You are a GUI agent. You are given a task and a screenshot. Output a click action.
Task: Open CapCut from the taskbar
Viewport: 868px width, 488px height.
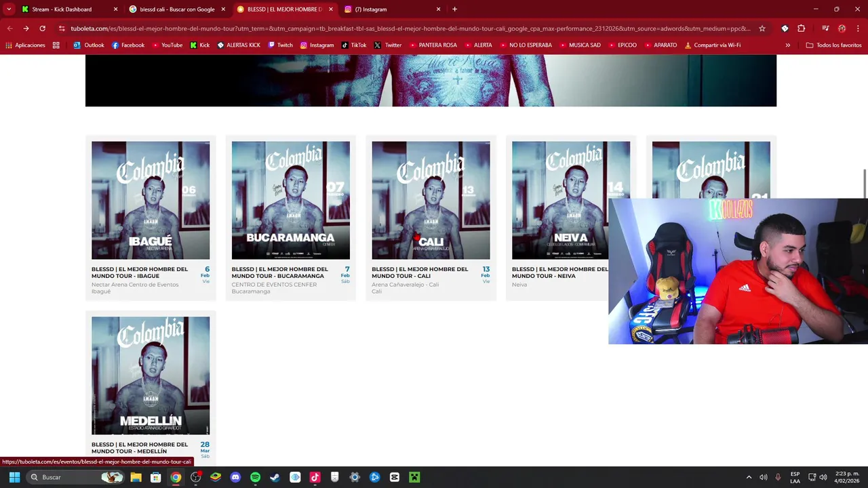395,477
